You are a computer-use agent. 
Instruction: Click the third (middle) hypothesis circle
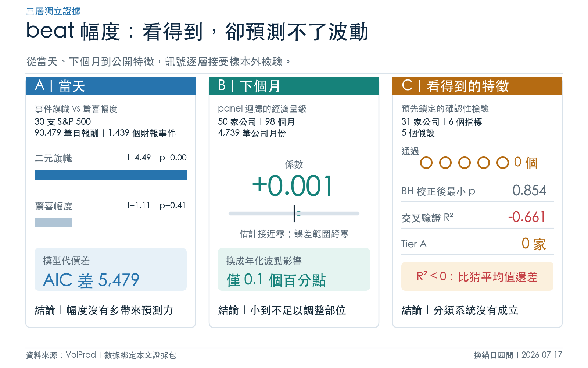pos(465,163)
